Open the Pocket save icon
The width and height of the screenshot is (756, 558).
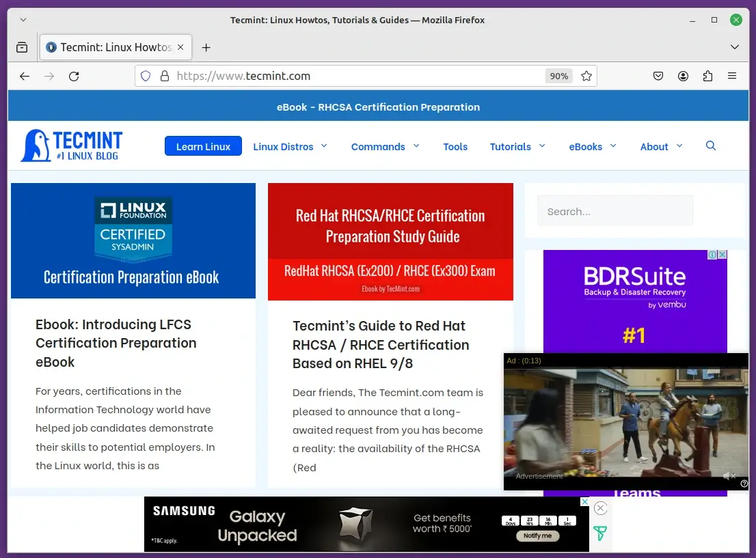(x=658, y=76)
